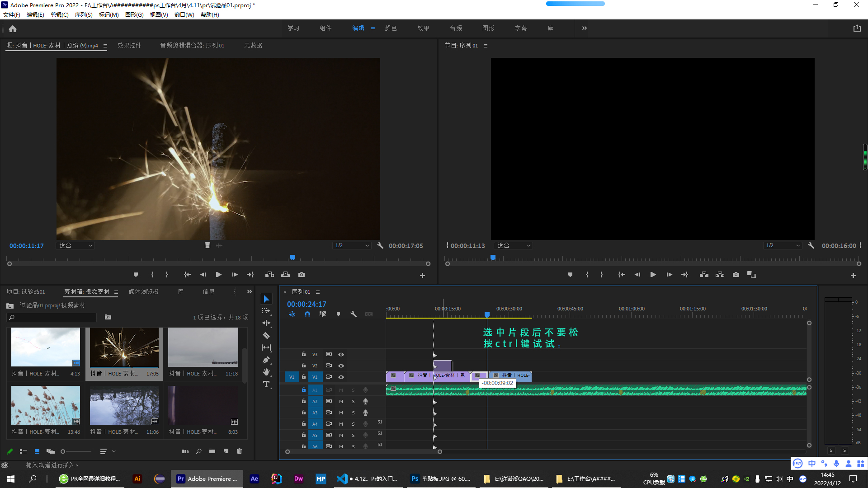Click Play in the Program monitor
This screenshot has width=868, height=488.
tap(653, 275)
